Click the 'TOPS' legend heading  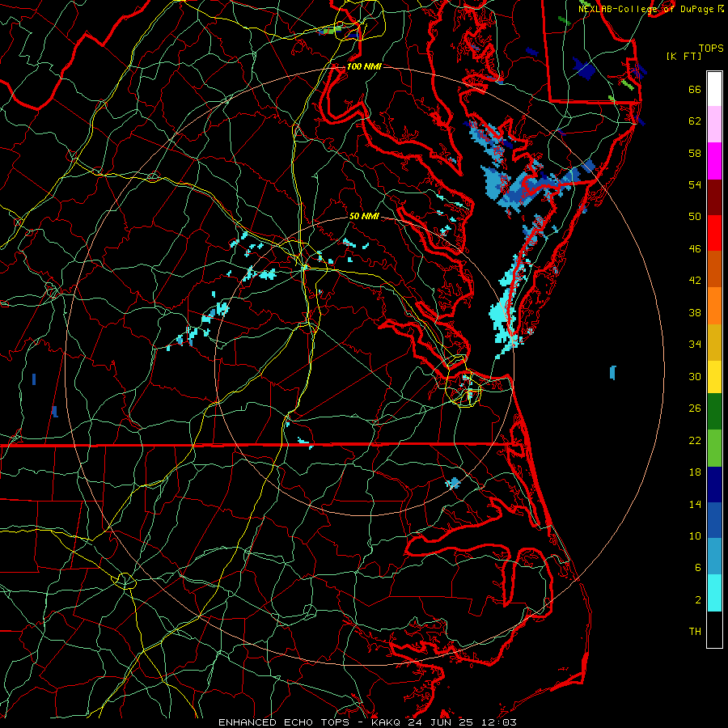pos(711,49)
